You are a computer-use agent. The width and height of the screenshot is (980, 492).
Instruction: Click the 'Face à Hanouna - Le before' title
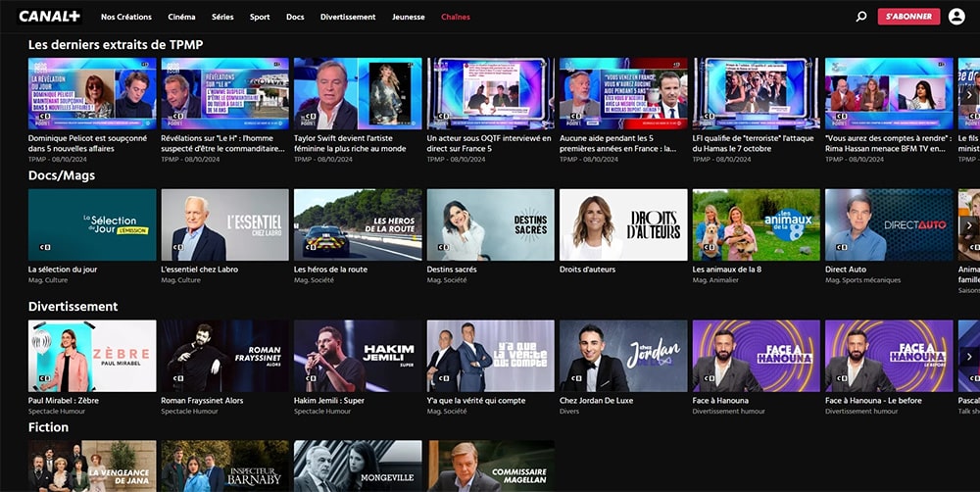tap(873, 401)
